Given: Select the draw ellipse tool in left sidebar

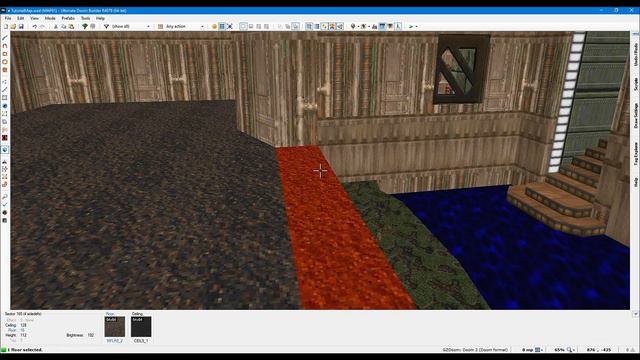Looking at the screenshot, I should pos(5,62).
